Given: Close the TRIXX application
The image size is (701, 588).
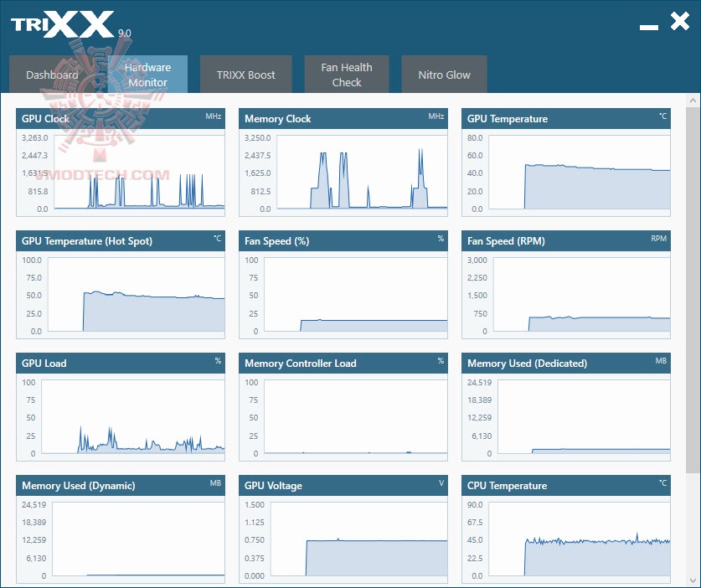Looking at the screenshot, I should 679,21.
